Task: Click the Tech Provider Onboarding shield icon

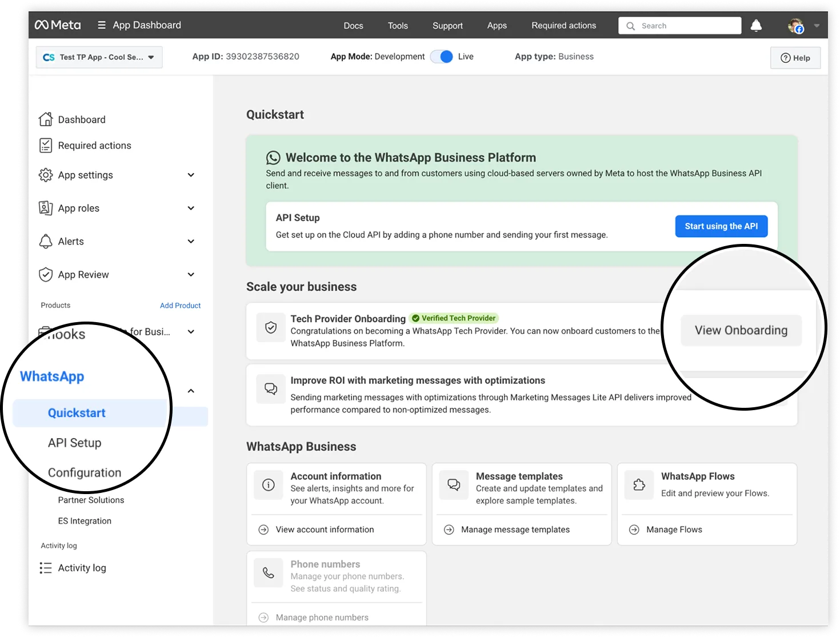Action: pyautogui.click(x=271, y=327)
